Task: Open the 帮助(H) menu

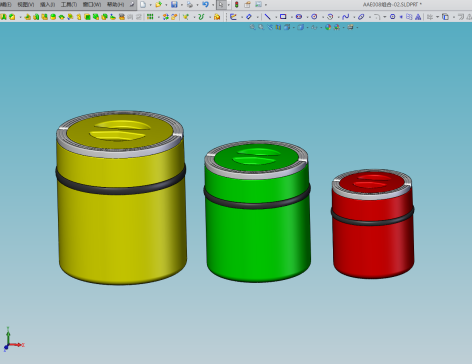Action: 116,5
